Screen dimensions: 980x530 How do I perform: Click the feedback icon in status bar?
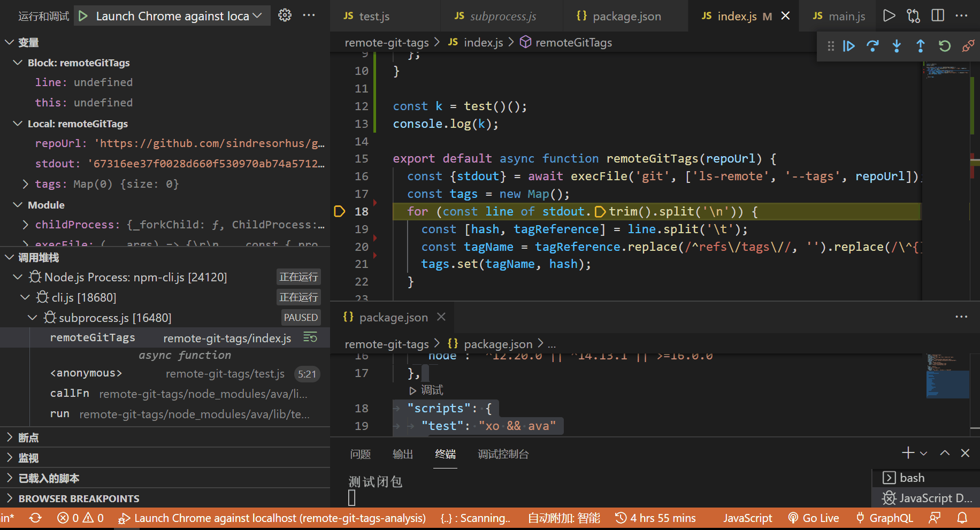[935, 518]
